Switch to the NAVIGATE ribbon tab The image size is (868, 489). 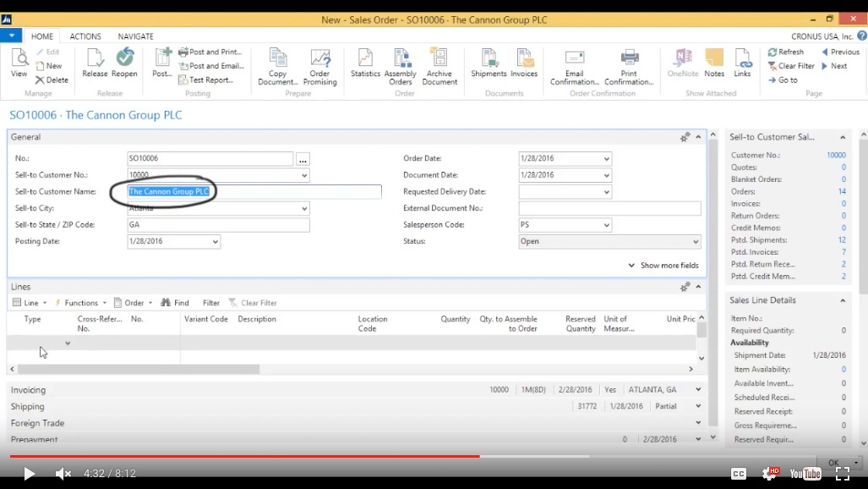pyautogui.click(x=135, y=36)
